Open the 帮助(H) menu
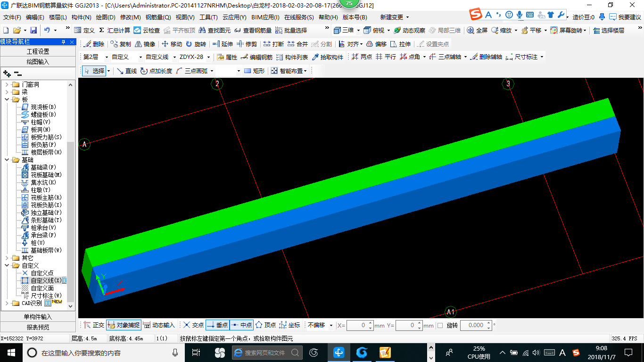Viewport: 644px width, 362px height. (x=328, y=17)
